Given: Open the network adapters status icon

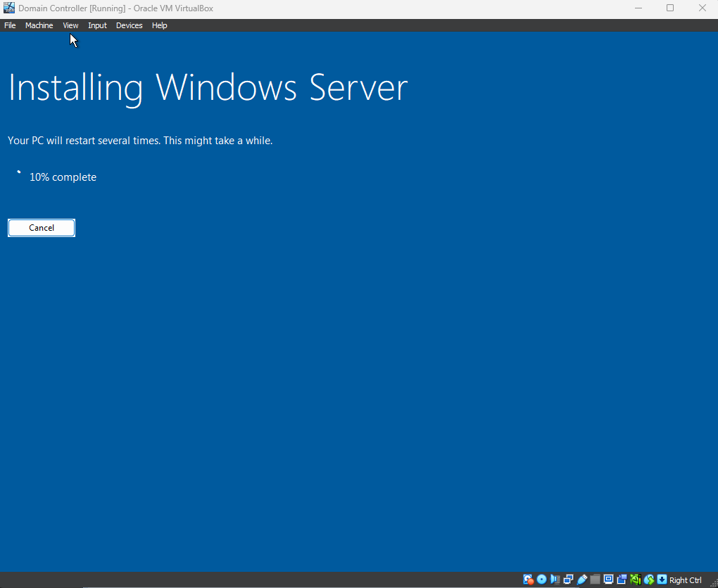Looking at the screenshot, I should [x=569, y=580].
